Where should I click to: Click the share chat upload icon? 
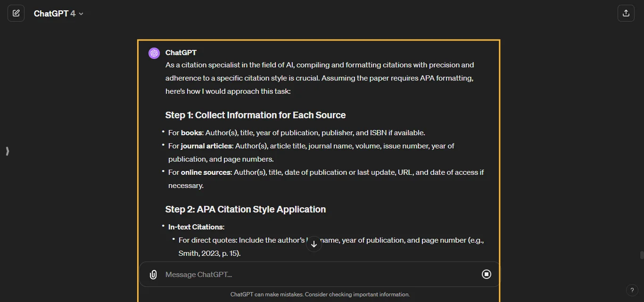626,13
